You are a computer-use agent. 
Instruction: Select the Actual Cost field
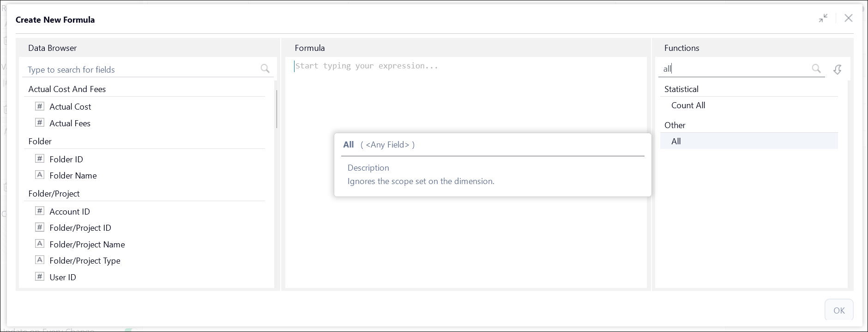(x=70, y=107)
